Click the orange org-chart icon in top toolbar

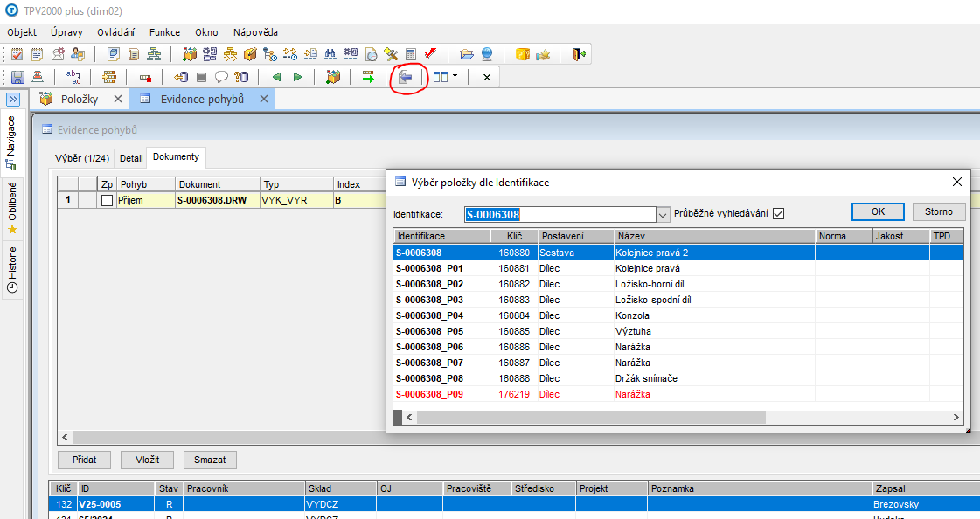pos(230,54)
